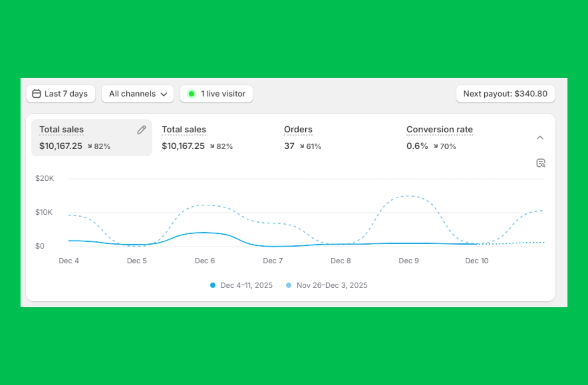Click the green live visitor indicator dot
This screenshot has width=588, height=385.
191,94
